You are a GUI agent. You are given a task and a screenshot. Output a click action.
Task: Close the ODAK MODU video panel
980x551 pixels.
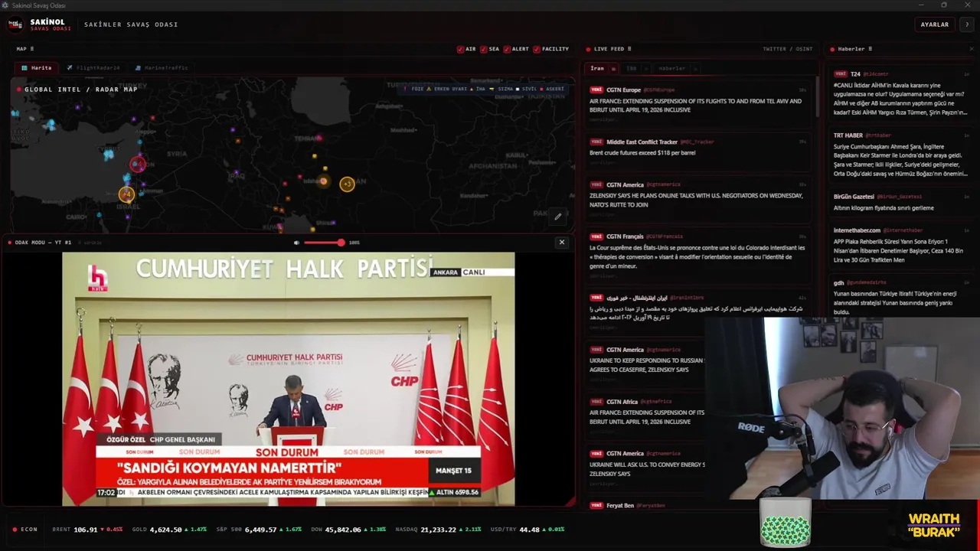[x=562, y=243]
